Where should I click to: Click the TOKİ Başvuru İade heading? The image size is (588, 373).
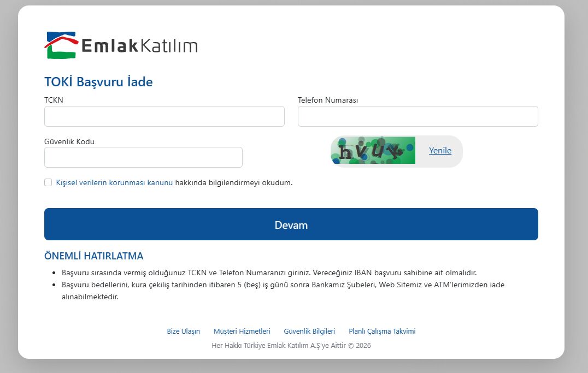(98, 82)
